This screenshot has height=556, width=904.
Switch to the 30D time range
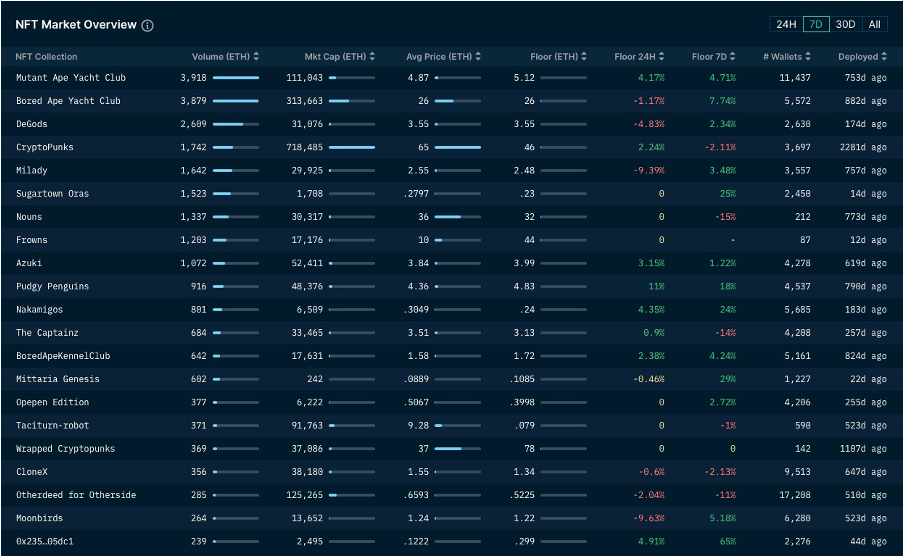coord(845,24)
